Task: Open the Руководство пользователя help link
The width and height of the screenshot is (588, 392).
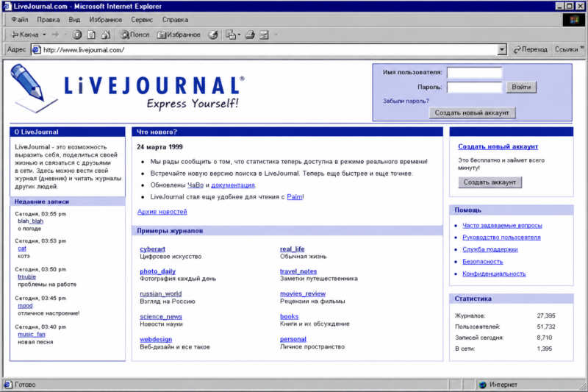Action: [x=501, y=237]
